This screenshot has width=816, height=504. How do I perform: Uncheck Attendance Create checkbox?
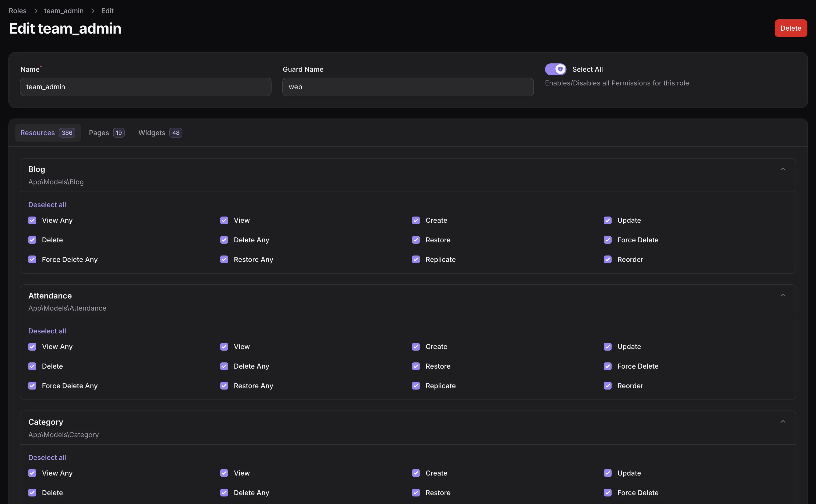point(416,347)
